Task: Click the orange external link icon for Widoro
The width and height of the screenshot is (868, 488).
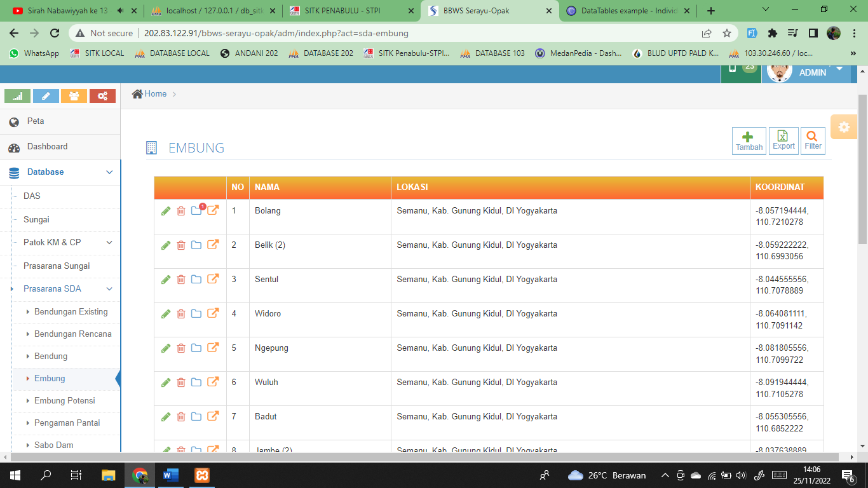Action: [213, 313]
